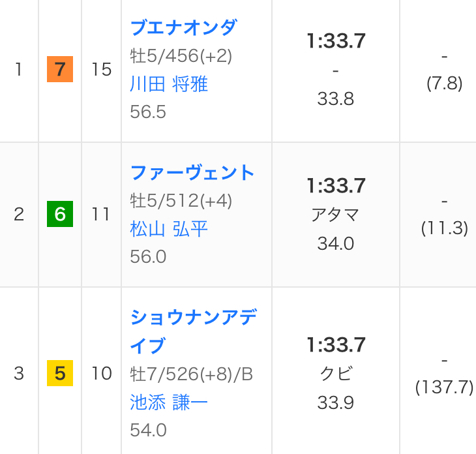Click the アタマ margin text

pyautogui.click(x=335, y=215)
